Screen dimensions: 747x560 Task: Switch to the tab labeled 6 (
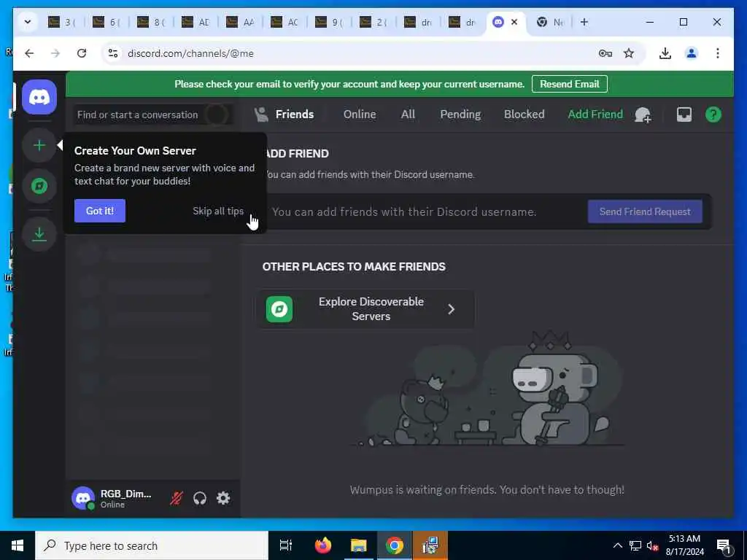click(x=108, y=22)
